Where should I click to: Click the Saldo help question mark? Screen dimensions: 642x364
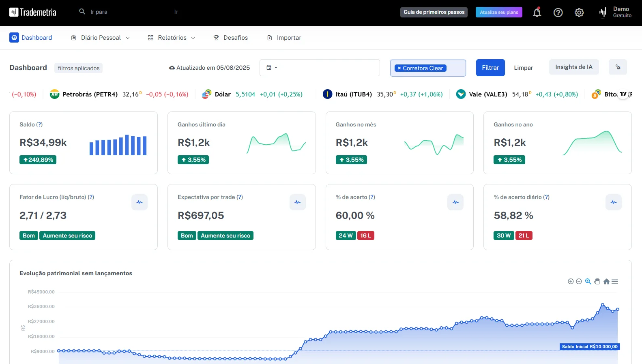pyautogui.click(x=39, y=124)
